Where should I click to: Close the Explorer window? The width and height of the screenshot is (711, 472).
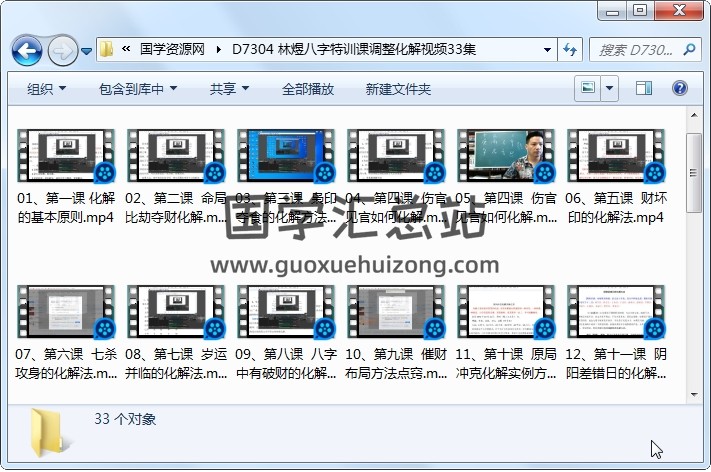[679, 11]
